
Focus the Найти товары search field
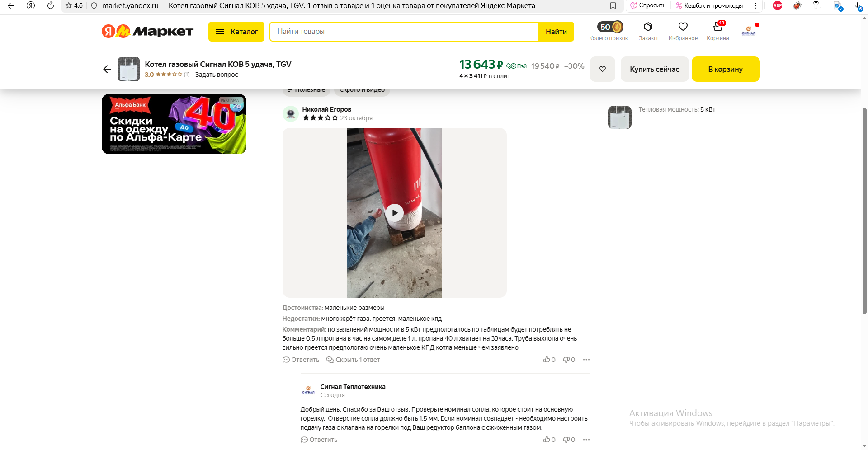pyautogui.click(x=404, y=32)
